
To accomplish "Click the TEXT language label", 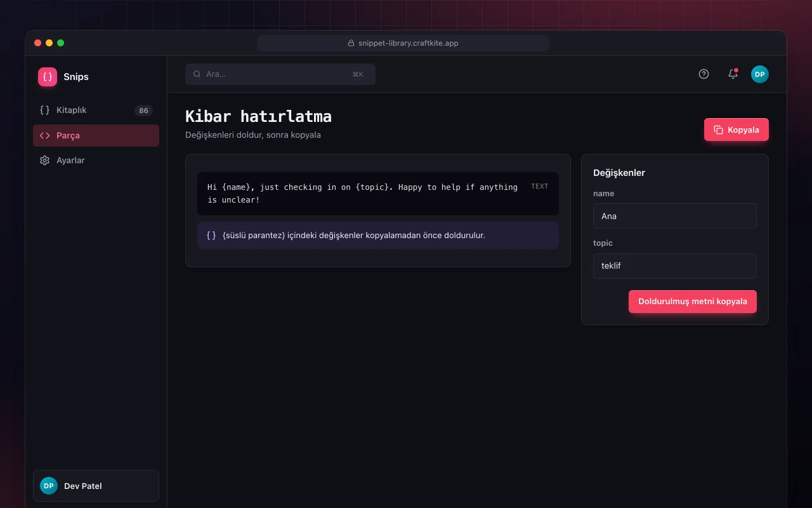I will pos(540,187).
